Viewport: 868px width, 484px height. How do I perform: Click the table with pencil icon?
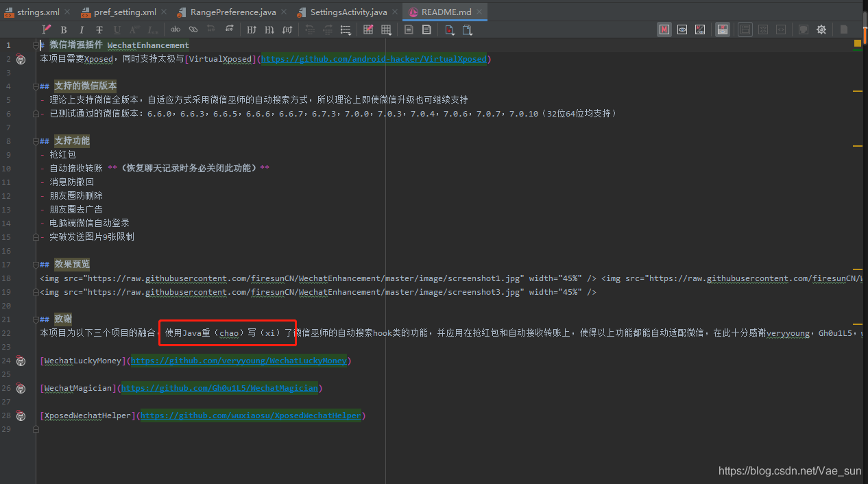(369, 29)
